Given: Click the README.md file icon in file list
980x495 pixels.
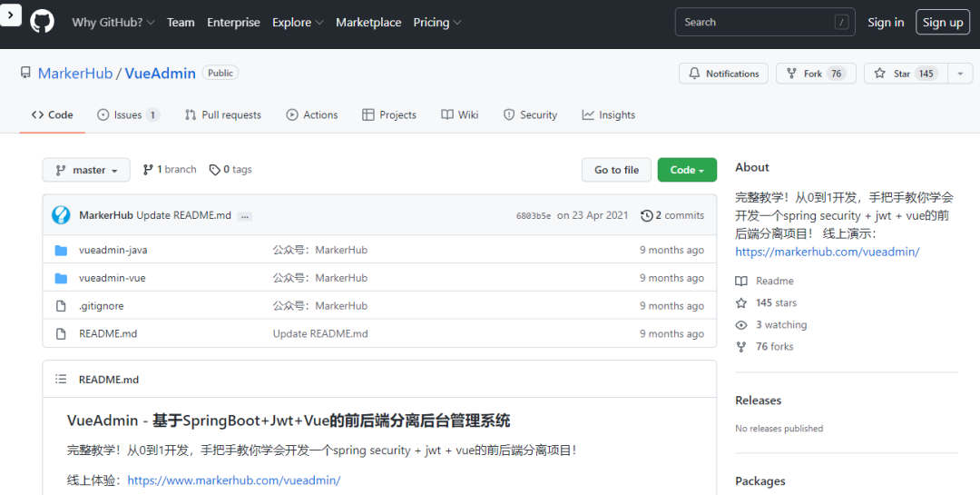Looking at the screenshot, I should 61,333.
